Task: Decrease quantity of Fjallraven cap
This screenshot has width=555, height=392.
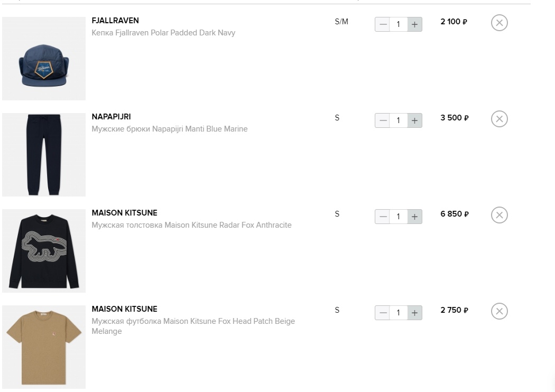Action: point(383,24)
